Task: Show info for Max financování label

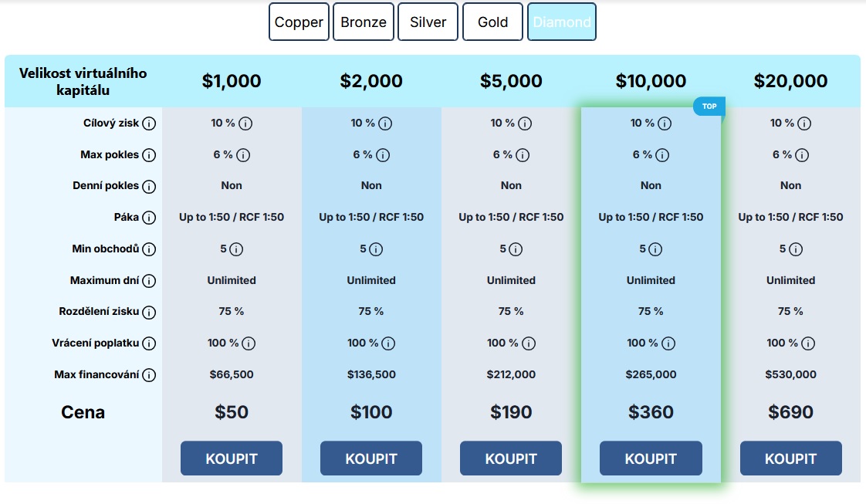Action: click(x=149, y=375)
